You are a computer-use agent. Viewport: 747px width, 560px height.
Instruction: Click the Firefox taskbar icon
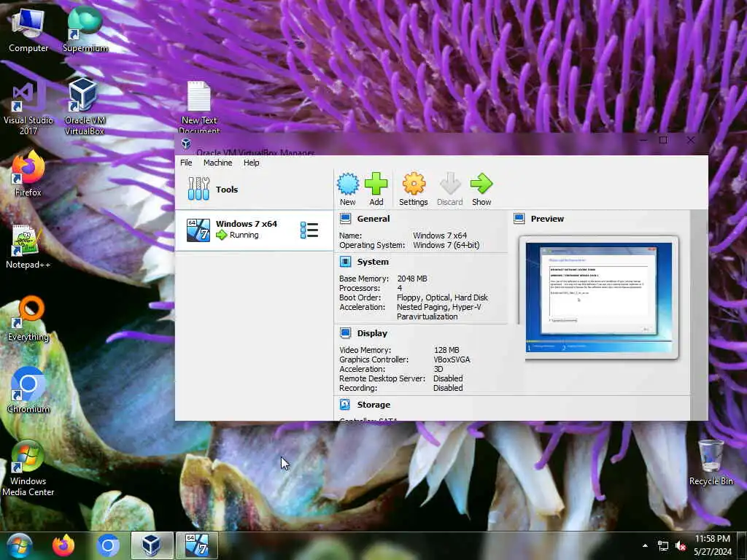(63, 545)
